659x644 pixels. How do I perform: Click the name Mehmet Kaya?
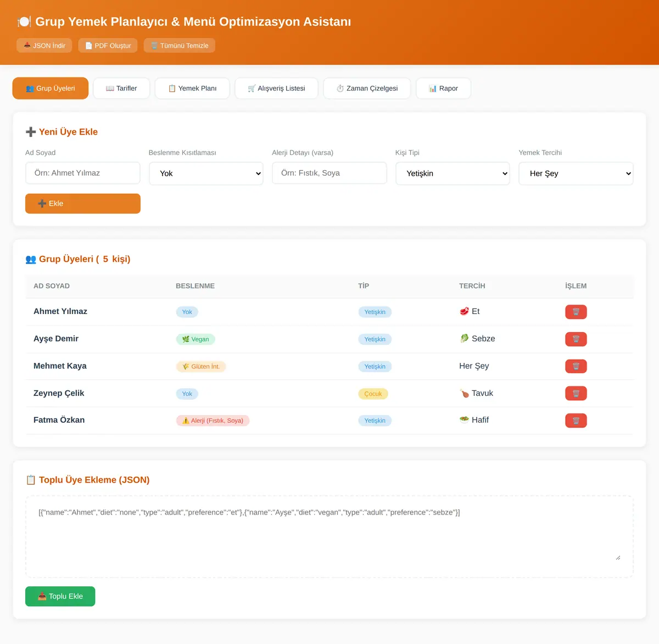click(x=60, y=366)
